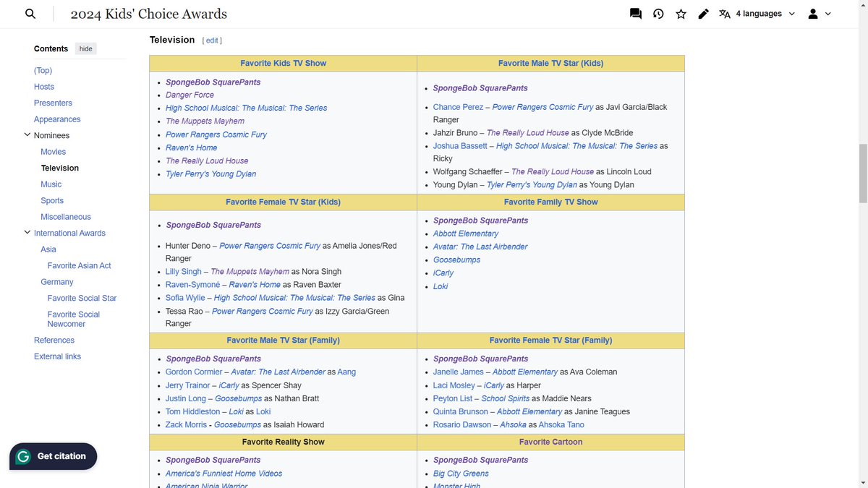Click the Grammarly Get citation logo
Viewport: 868px width, 488px height.
pyautogui.click(x=23, y=456)
